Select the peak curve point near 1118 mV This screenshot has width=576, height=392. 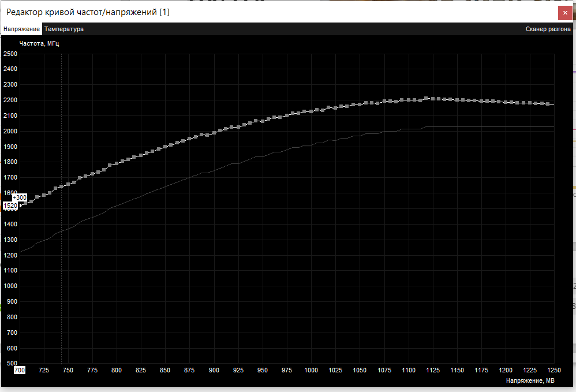click(426, 98)
